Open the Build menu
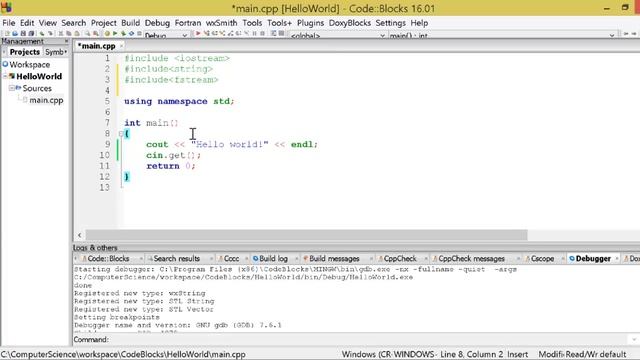Screen dimensions: 640x360 (x=131, y=23)
